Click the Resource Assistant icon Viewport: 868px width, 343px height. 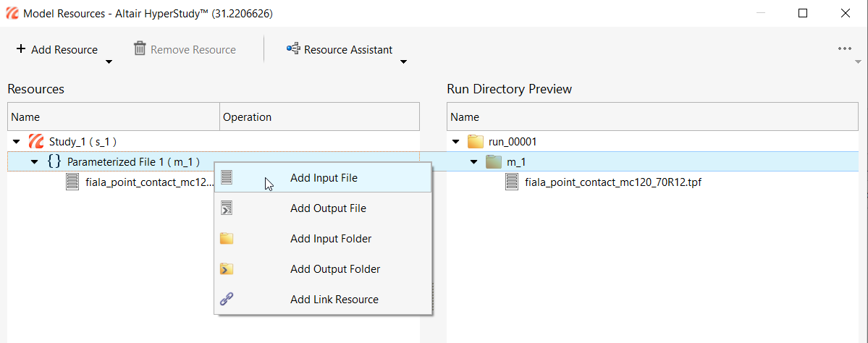tap(293, 49)
